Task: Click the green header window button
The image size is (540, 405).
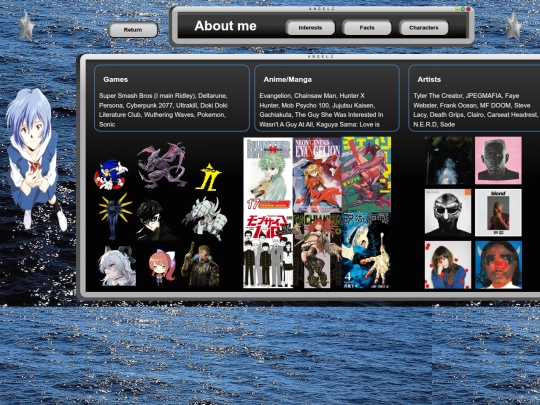Action: (x=463, y=9)
